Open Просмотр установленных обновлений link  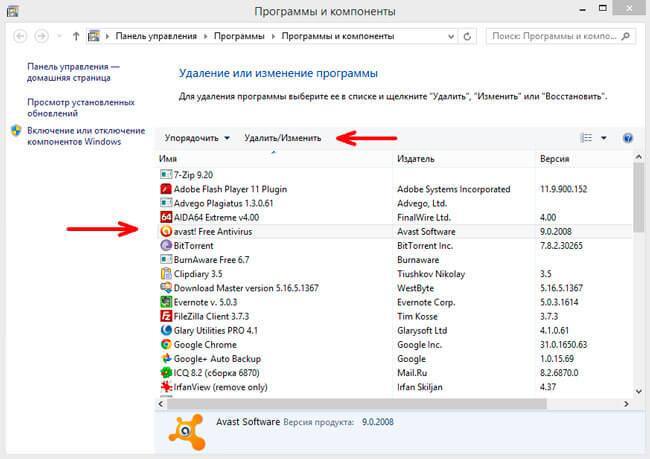(81, 107)
